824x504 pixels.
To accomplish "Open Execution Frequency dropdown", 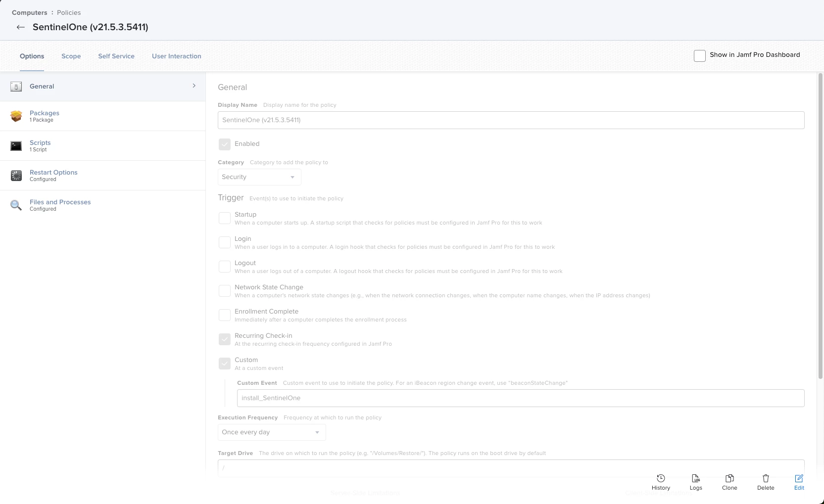I will pos(272,432).
